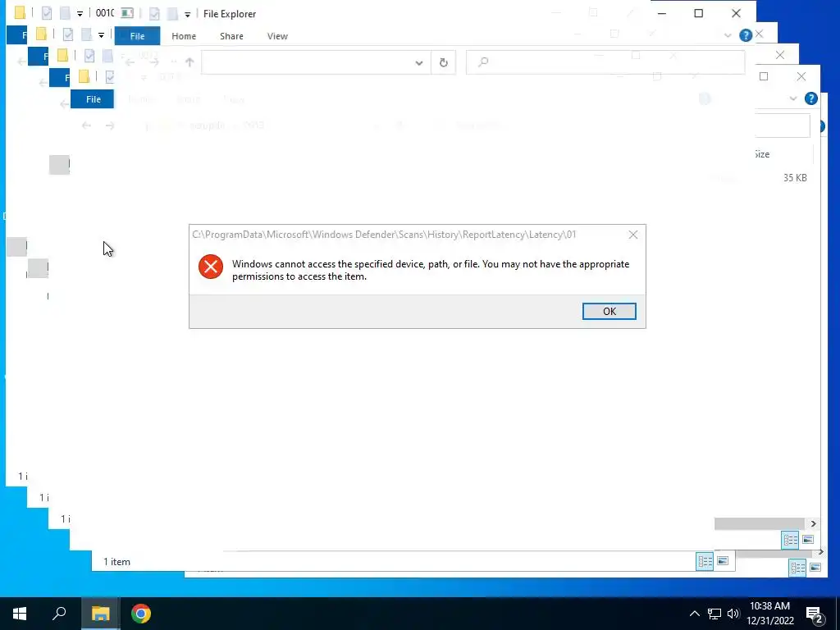Minimize the front File Explorer window
Image resolution: width=840 pixels, height=630 pixels.
click(x=662, y=13)
